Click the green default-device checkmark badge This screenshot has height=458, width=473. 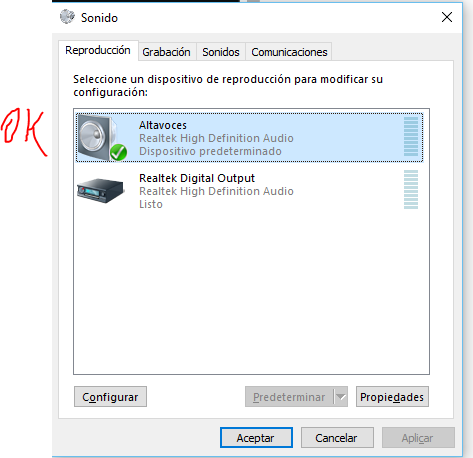[x=118, y=152]
